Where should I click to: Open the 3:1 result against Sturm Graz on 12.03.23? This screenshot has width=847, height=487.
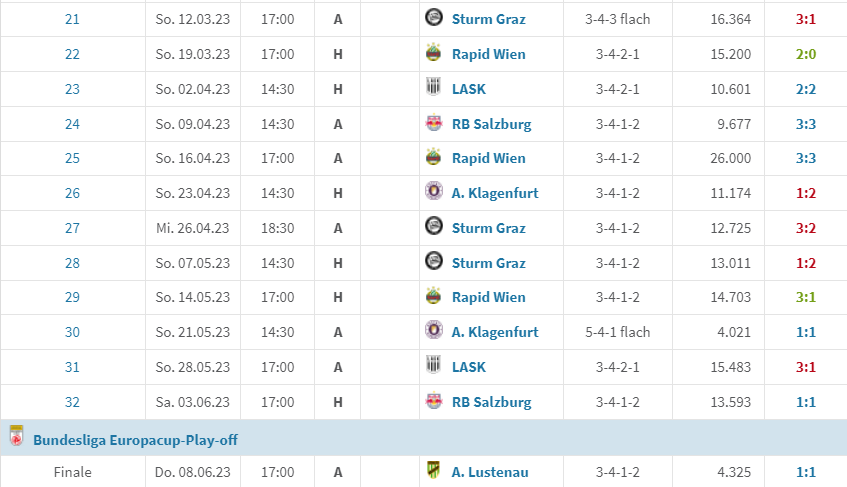pyautogui.click(x=805, y=19)
